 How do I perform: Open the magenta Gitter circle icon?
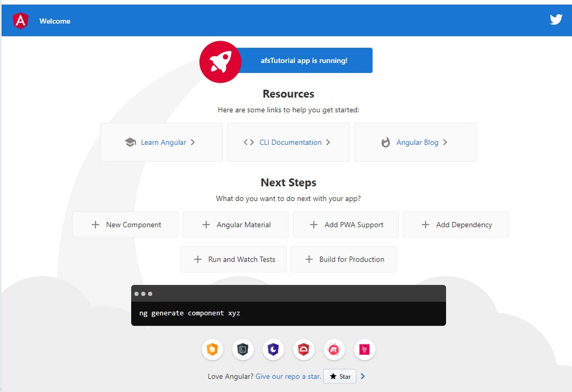tap(364, 350)
